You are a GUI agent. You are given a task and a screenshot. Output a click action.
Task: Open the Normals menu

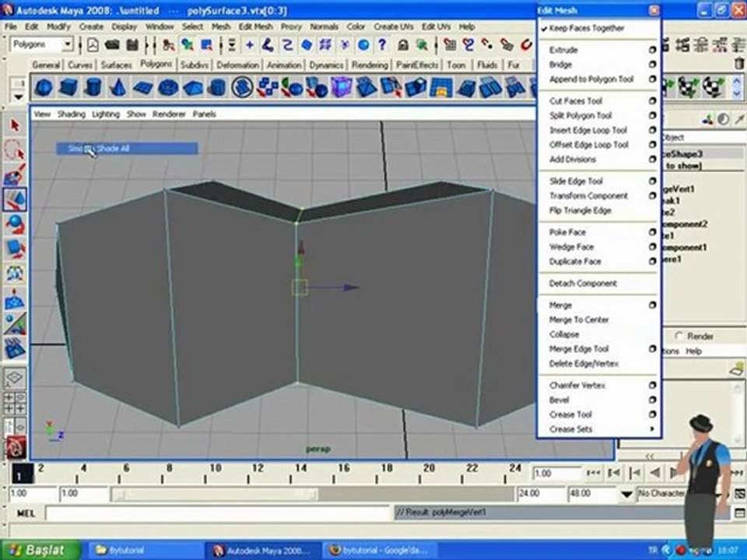click(324, 26)
